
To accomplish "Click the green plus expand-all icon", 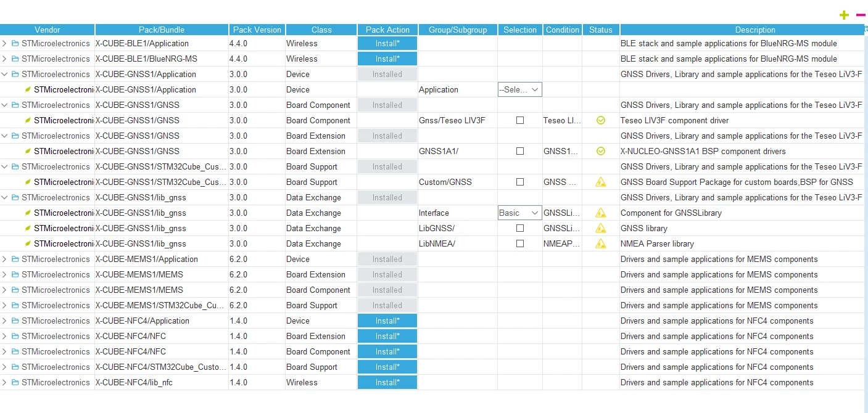I will pyautogui.click(x=844, y=15).
